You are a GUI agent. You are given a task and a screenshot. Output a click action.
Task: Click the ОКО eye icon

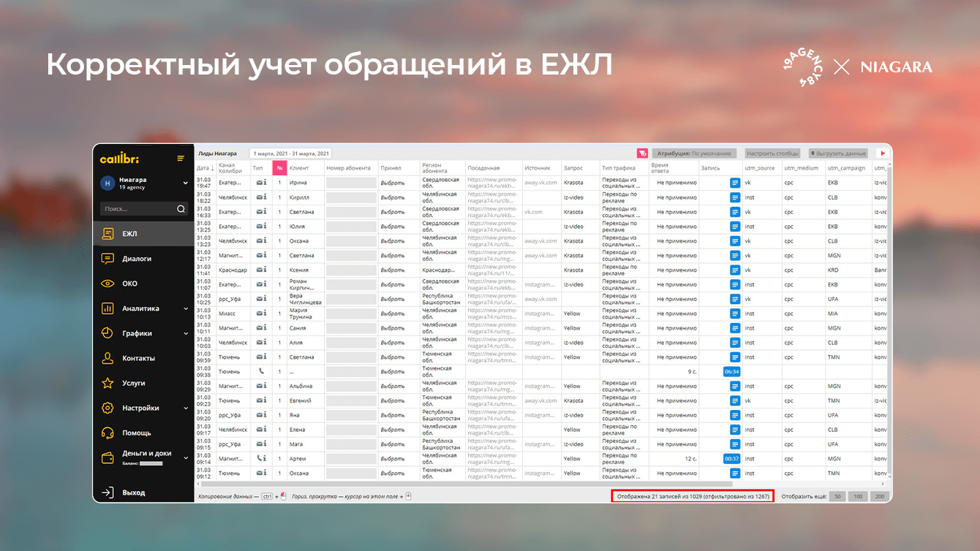(x=108, y=284)
